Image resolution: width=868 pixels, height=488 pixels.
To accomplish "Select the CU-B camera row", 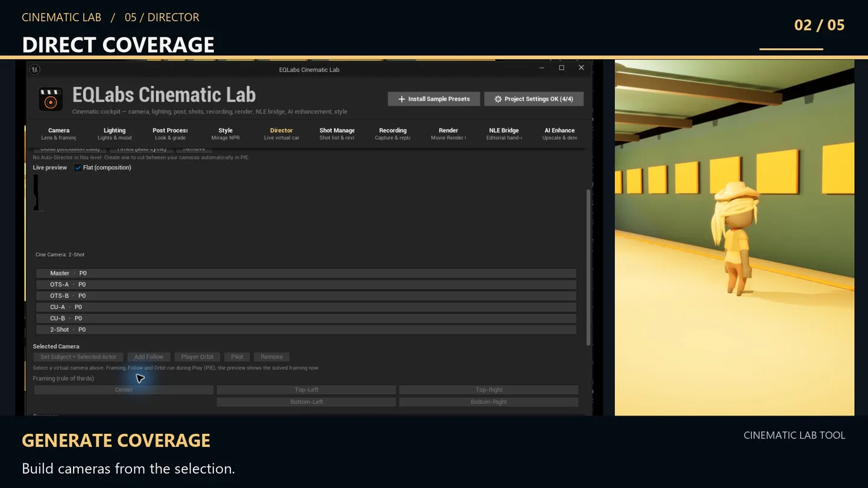I will point(306,318).
